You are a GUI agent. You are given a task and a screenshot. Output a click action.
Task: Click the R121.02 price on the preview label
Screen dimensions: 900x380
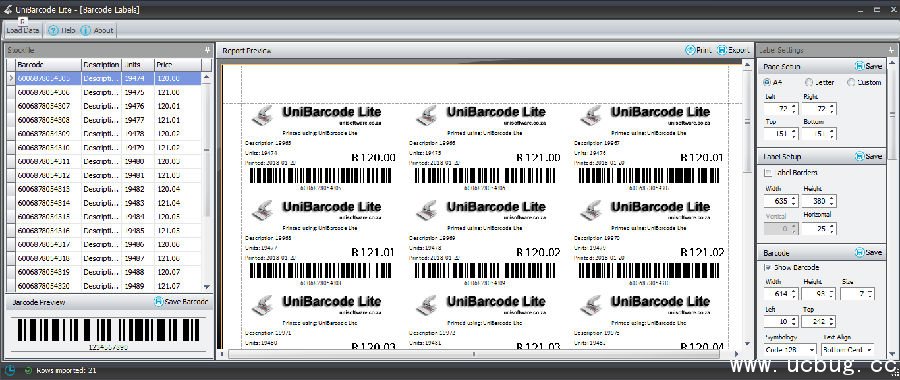click(702, 252)
